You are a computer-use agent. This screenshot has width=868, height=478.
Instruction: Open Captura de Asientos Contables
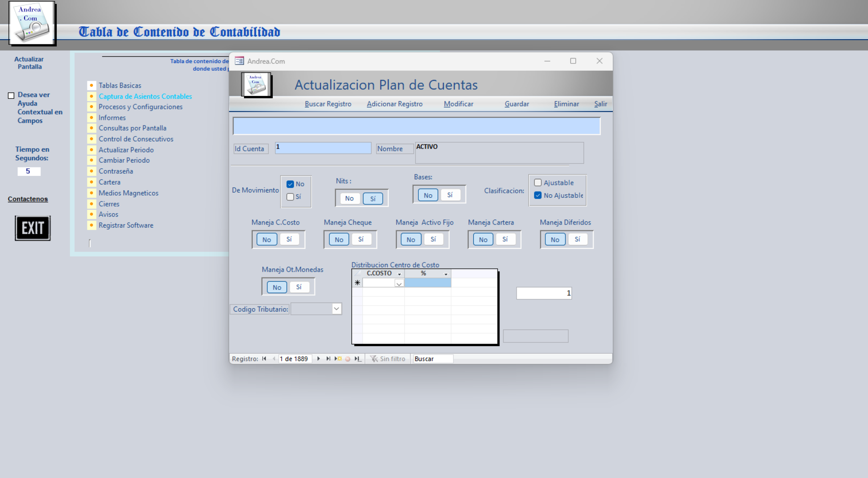145,96
